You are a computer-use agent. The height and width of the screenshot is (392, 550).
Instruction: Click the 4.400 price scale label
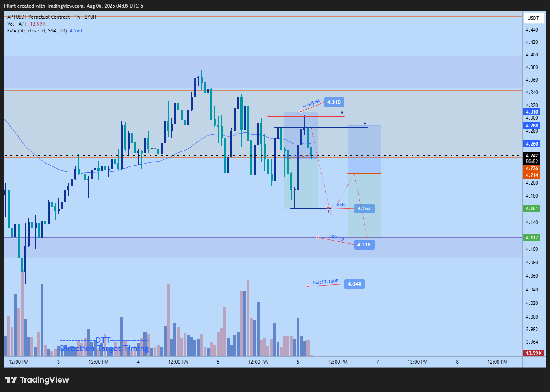click(532, 55)
